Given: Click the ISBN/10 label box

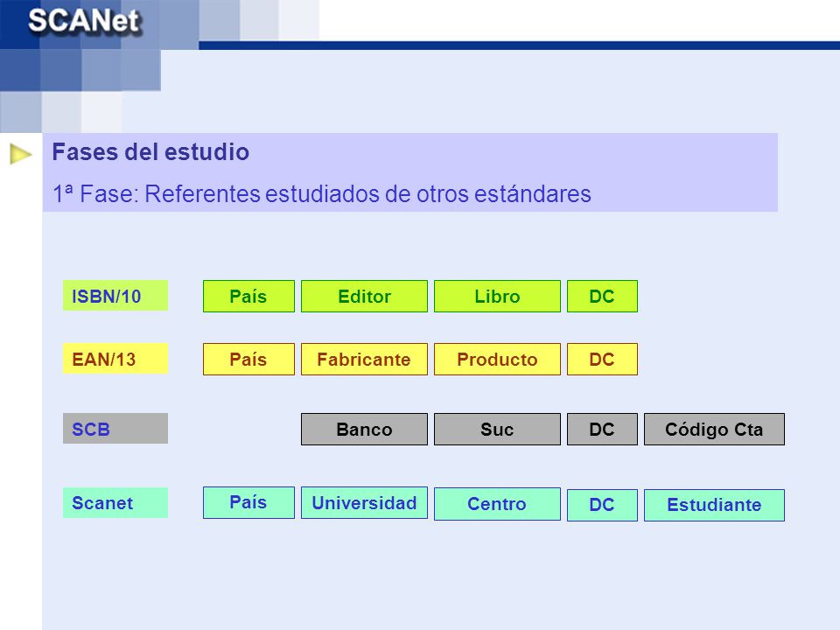Looking at the screenshot, I should (x=115, y=296).
